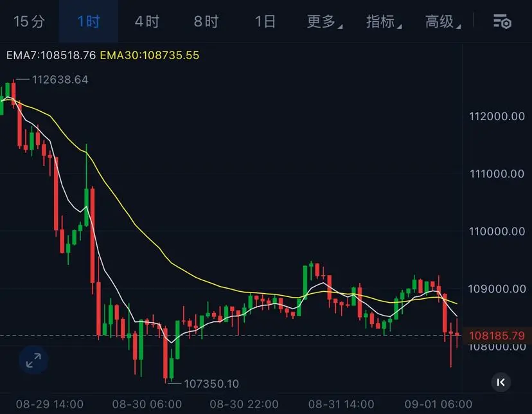The image size is (532, 414).
Task: Click the 109000.00 price axis label
Action: pos(497,289)
